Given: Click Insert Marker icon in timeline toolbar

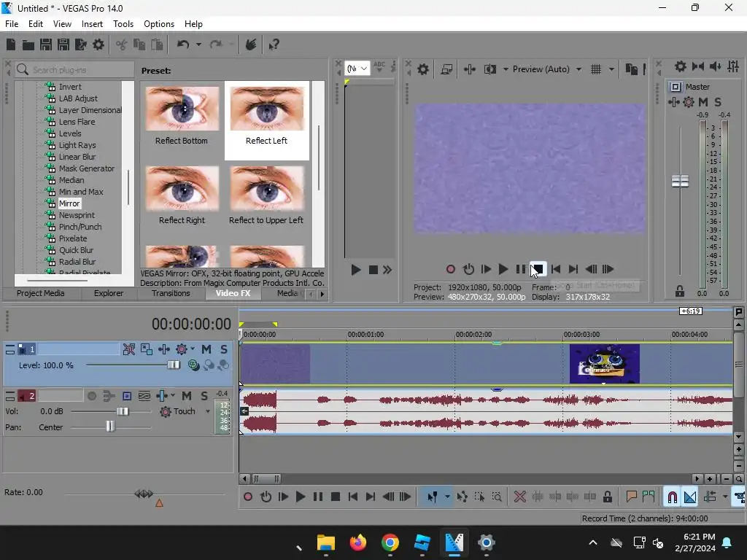Looking at the screenshot, I should [631, 497].
